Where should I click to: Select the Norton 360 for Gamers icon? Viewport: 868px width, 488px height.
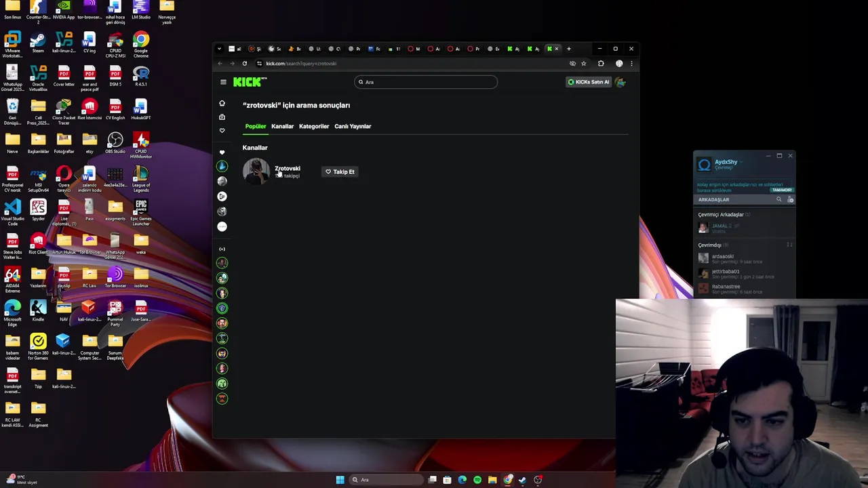click(x=38, y=346)
